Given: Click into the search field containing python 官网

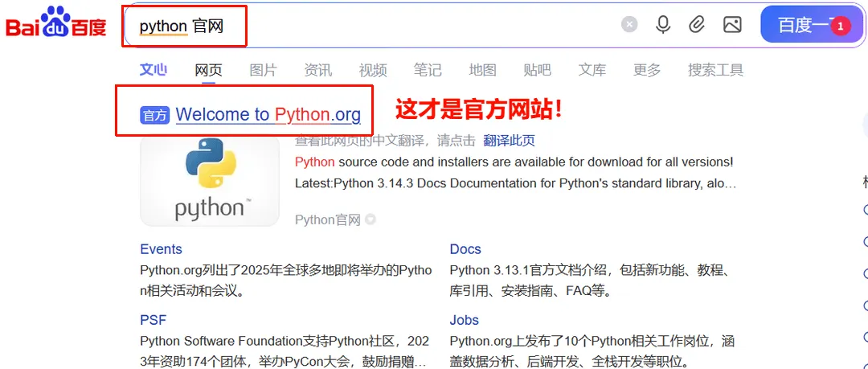Looking at the screenshot, I should (x=371, y=26).
